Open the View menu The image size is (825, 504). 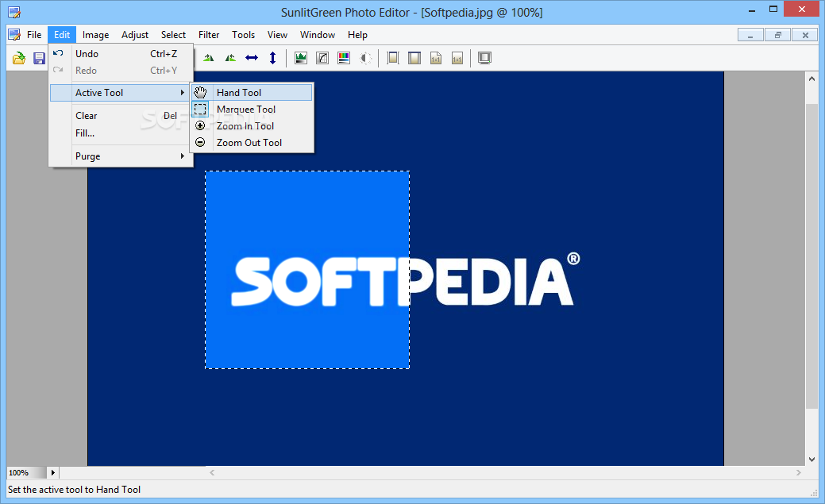[x=277, y=35]
